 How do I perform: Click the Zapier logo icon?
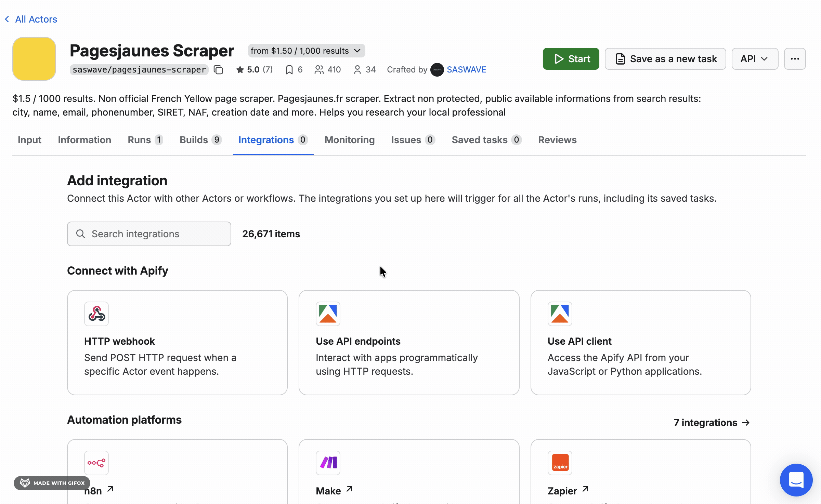[x=560, y=463]
